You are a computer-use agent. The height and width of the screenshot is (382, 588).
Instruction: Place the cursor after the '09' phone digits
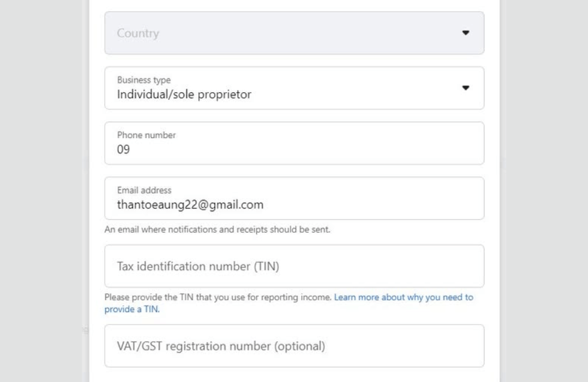coord(131,150)
